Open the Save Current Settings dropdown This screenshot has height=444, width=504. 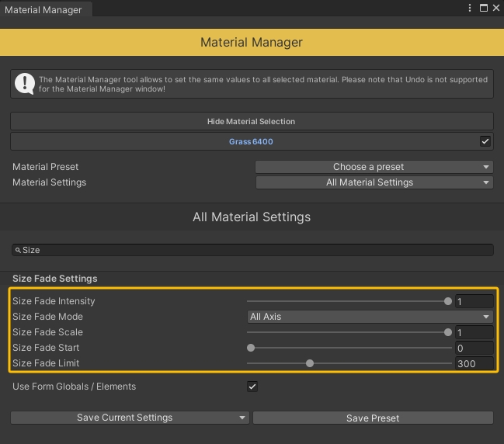pyautogui.click(x=130, y=418)
